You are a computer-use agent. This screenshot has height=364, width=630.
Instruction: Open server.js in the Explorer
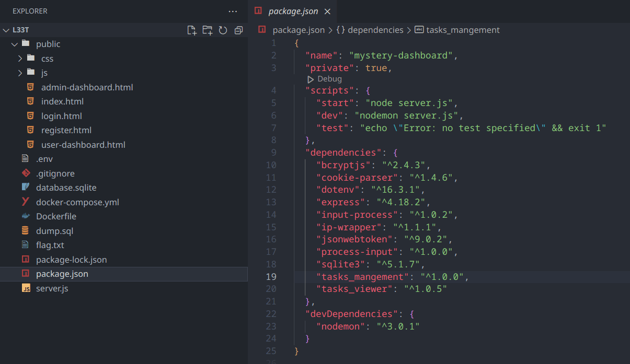[x=52, y=288]
